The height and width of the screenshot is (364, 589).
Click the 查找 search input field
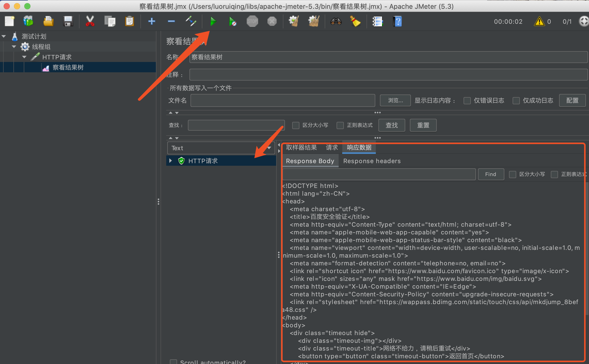point(236,125)
